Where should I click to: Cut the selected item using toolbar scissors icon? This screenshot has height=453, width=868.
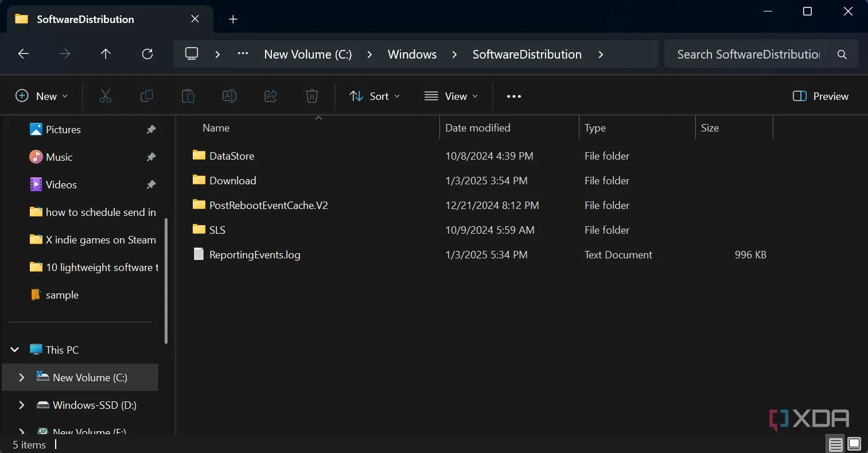pyautogui.click(x=106, y=96)
